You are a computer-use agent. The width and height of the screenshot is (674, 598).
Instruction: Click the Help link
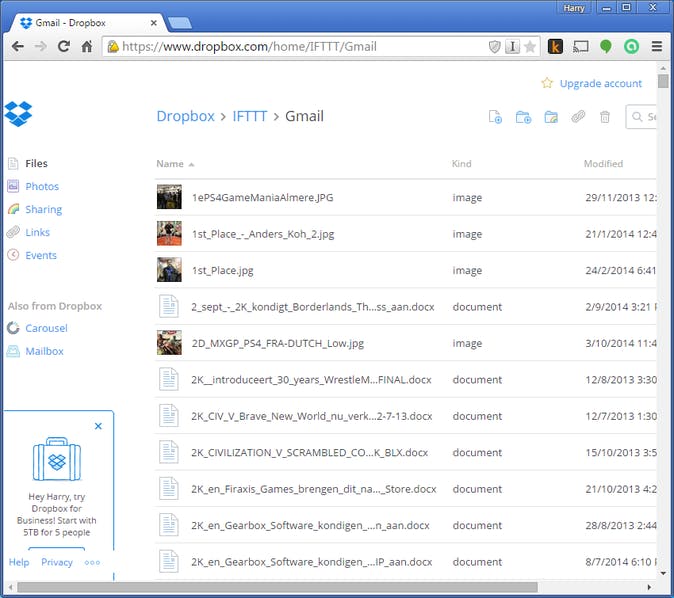tap(19, 562)
